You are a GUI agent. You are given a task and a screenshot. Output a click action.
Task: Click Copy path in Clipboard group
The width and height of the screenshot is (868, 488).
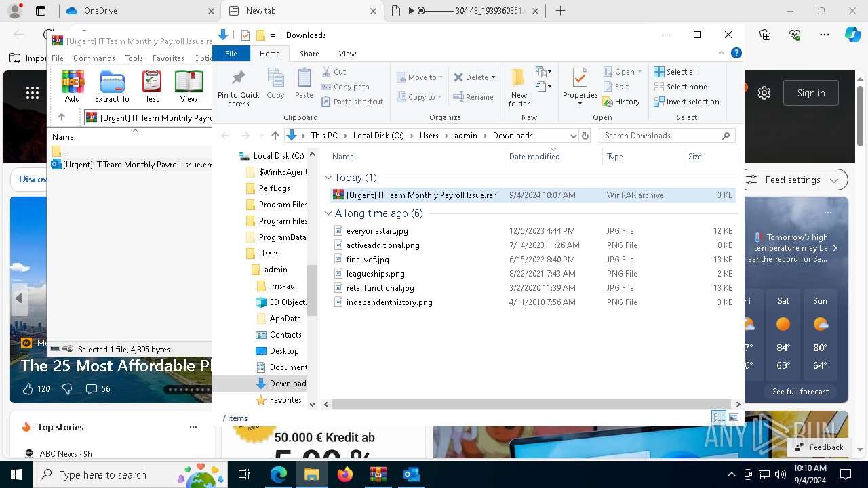[x=345, y=87]
